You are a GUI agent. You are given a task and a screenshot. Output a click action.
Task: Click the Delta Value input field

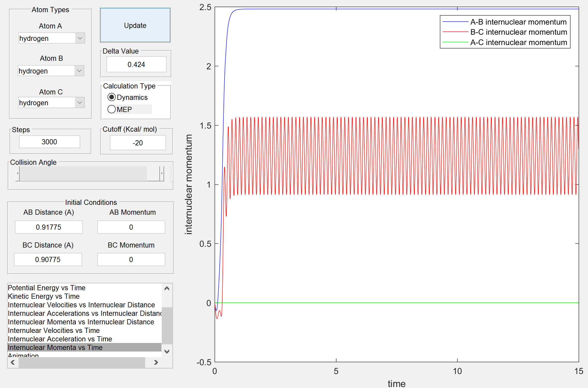coord(136,64)
